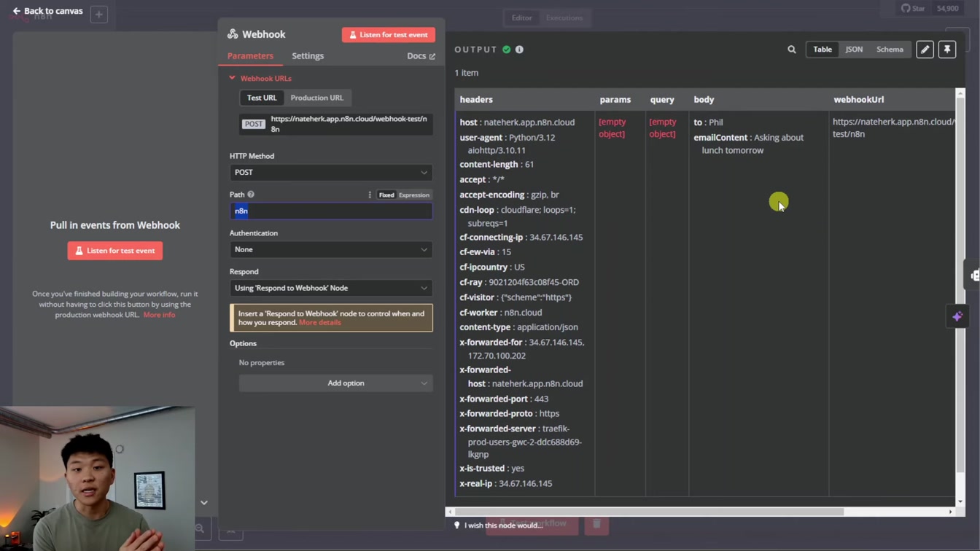
Task: Click the vertical scrollbar's down arrow
Action: (x=960, y=501)
